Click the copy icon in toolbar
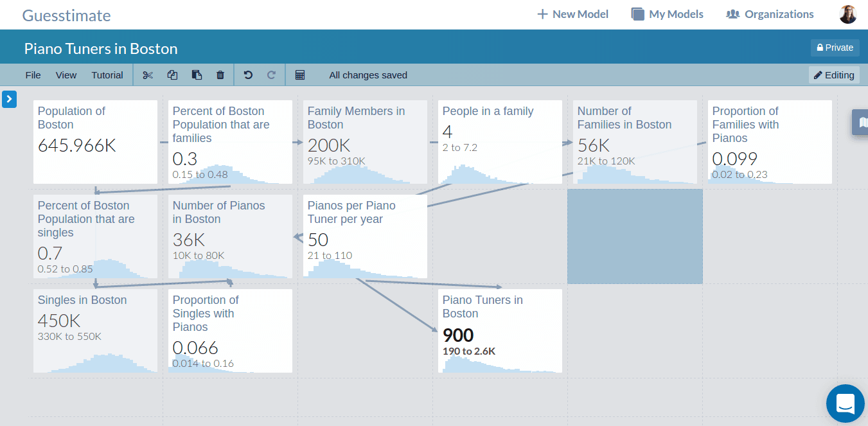The width and height of the screenshot is (868, 426). tap(172, 75)
